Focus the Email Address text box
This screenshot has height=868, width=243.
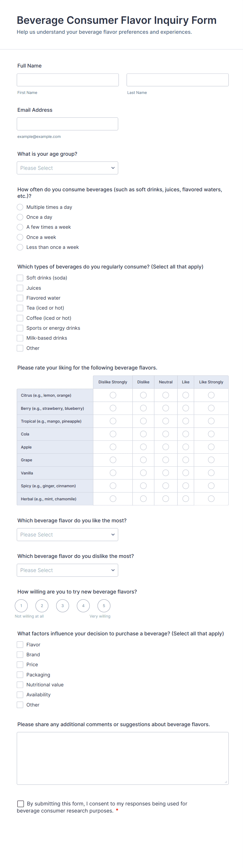pos(67,124)
